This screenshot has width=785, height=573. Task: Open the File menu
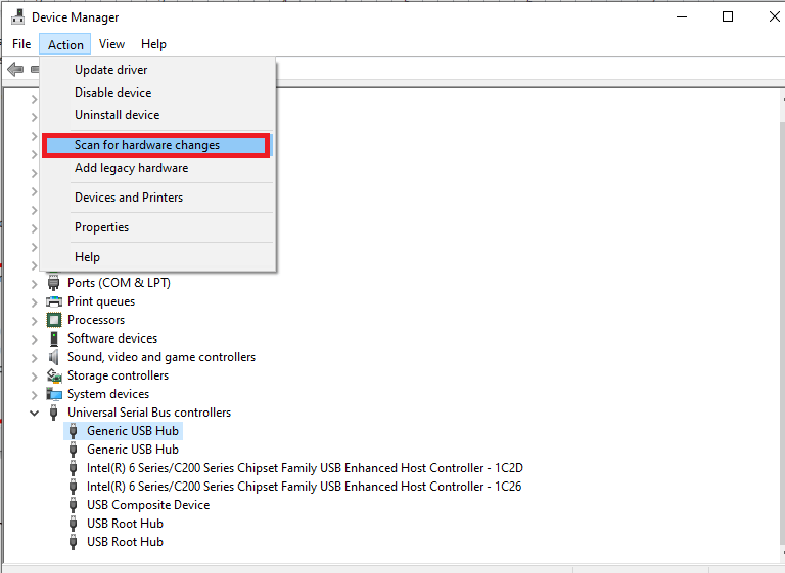[x=22, y=44]
